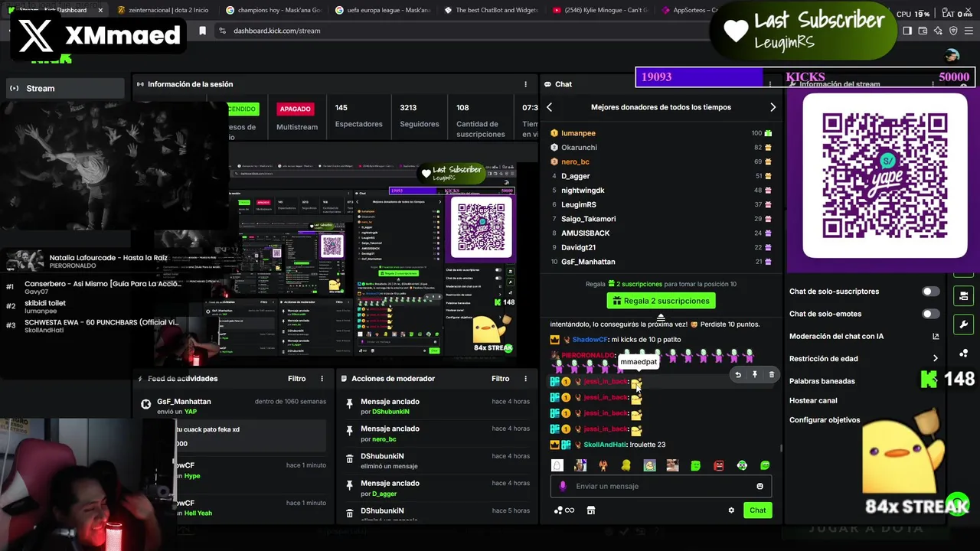Click PIERORONALDO username in chat
980x551 pixels.
pyautogui.click(x=587, y=356)
